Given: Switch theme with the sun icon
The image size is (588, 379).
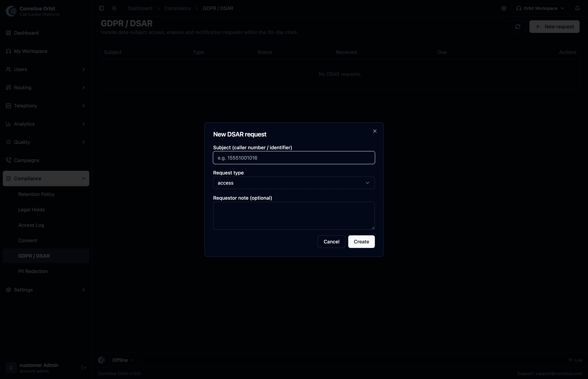Looking at the screenshot, I should click(114, 8).
